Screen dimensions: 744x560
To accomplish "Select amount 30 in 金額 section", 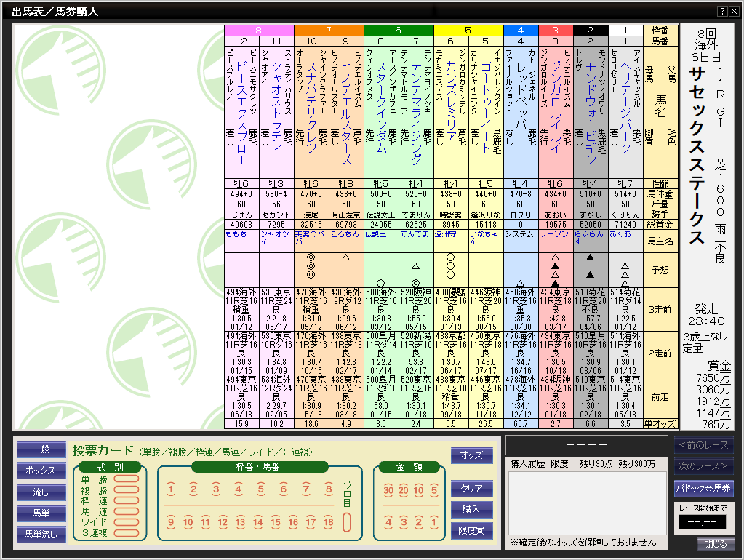I will pyautogui.click(x=388, y=490).
